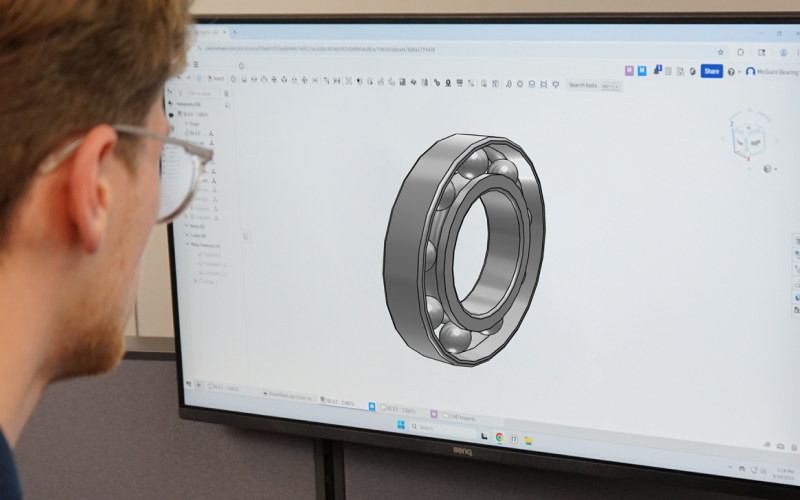Click the blue square icon left of Share
This screenshot has width=800, height=500.
(x=642, y=70)
